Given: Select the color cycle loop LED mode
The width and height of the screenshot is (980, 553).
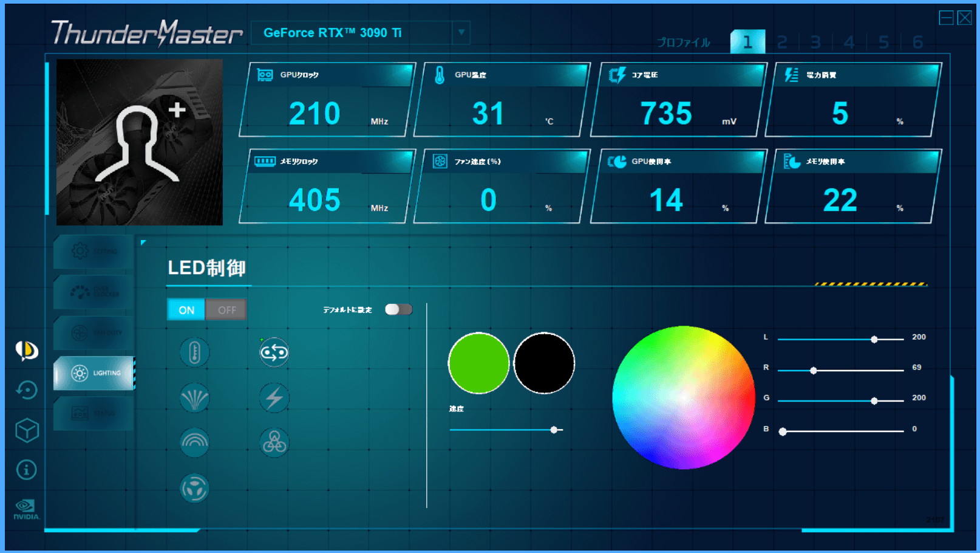Looking at the screenshot, I should pos(274,352).
